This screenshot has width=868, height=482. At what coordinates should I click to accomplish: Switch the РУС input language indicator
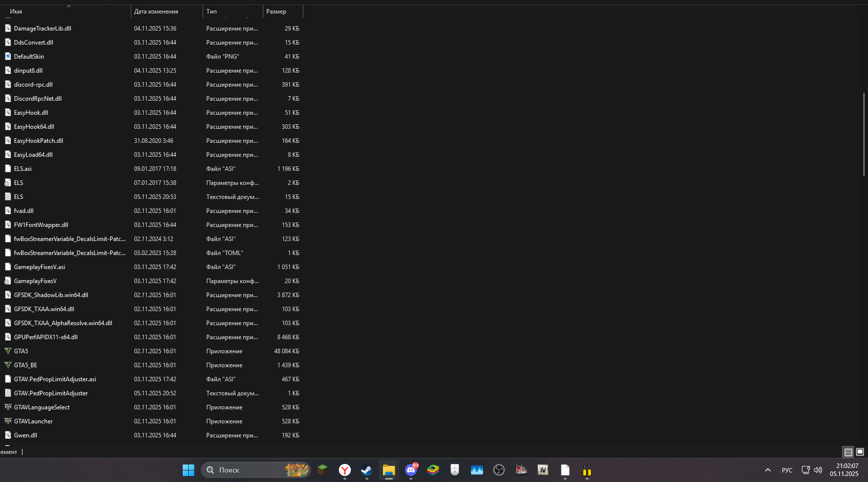click(x=787, y=470)
